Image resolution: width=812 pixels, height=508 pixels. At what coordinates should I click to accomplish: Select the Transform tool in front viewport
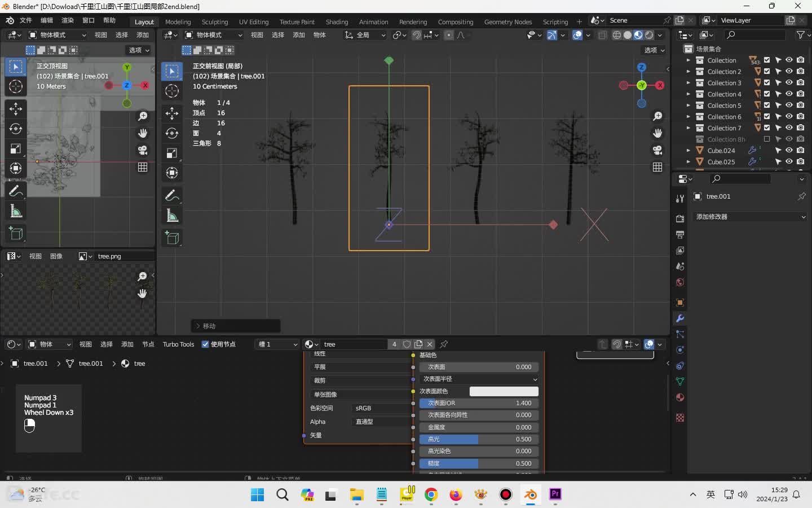[172, 173]
